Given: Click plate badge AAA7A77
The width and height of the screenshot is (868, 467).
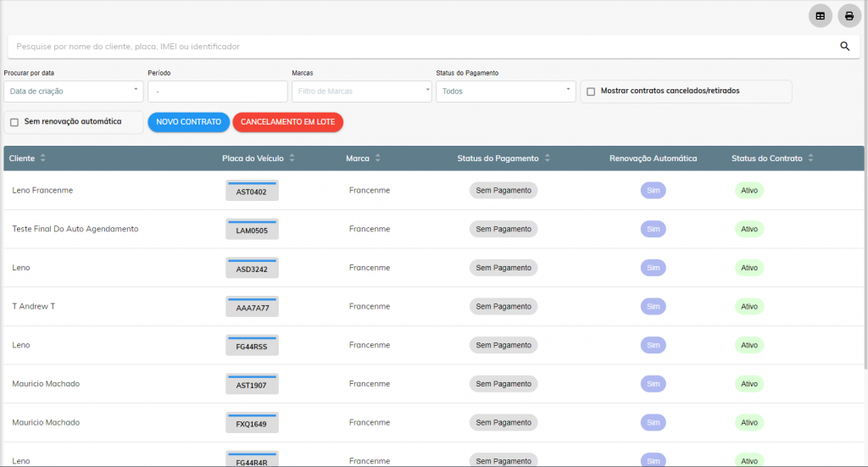Looking at the screenshot, I should click(x=252, y=307).
